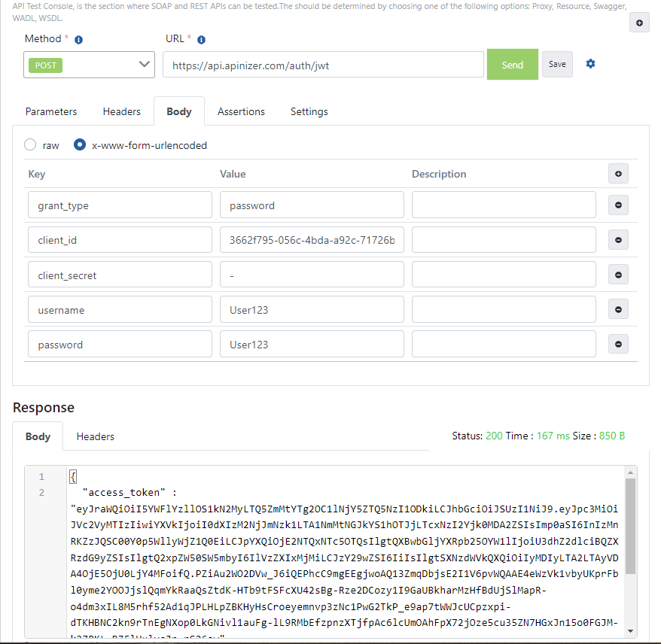Click the Save button
The height and width of the screenshot is (644, 661).
(557, 64)
